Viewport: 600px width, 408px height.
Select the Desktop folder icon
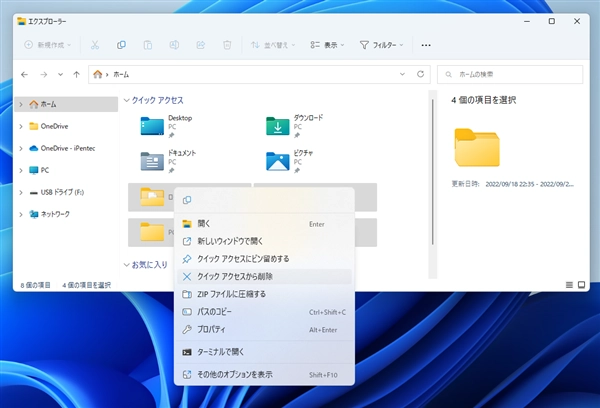coord(152,126)
